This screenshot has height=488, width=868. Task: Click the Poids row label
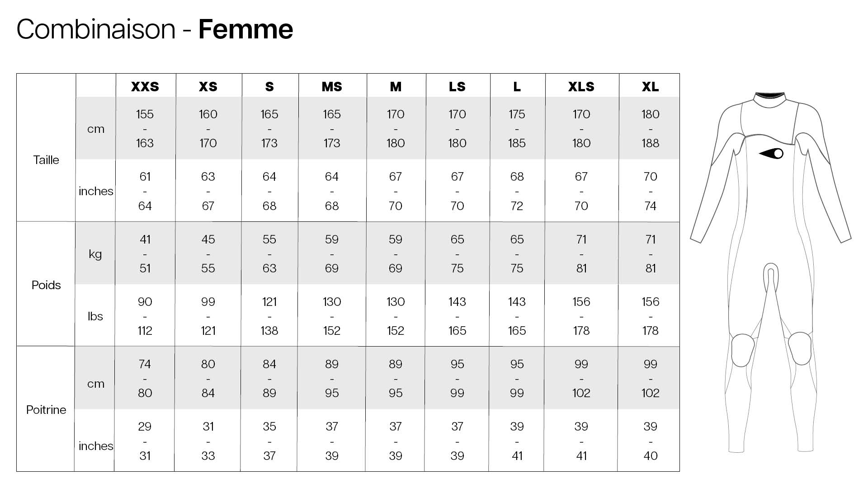point(46,285)
